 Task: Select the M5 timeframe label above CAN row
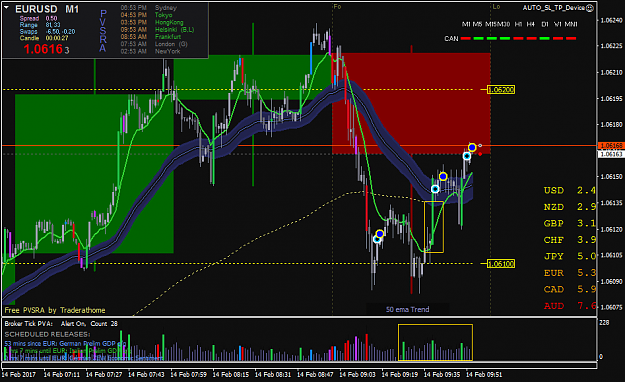tap(477, 24)
